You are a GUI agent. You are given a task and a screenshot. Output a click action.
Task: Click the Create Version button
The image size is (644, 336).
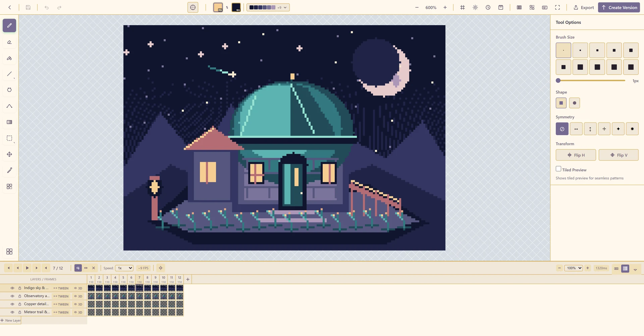coord(619,7)
